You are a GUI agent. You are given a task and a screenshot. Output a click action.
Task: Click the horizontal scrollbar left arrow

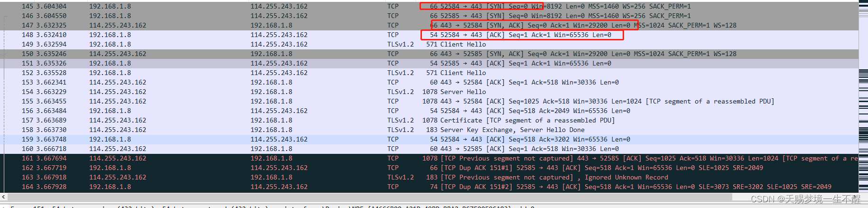click(4, 196)
